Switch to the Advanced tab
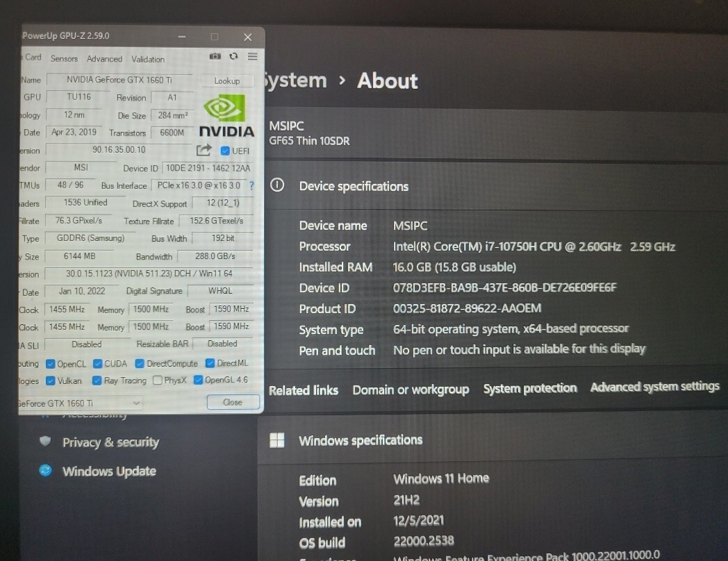The height and width of the screenshot is (561, 728). [104, 59]
